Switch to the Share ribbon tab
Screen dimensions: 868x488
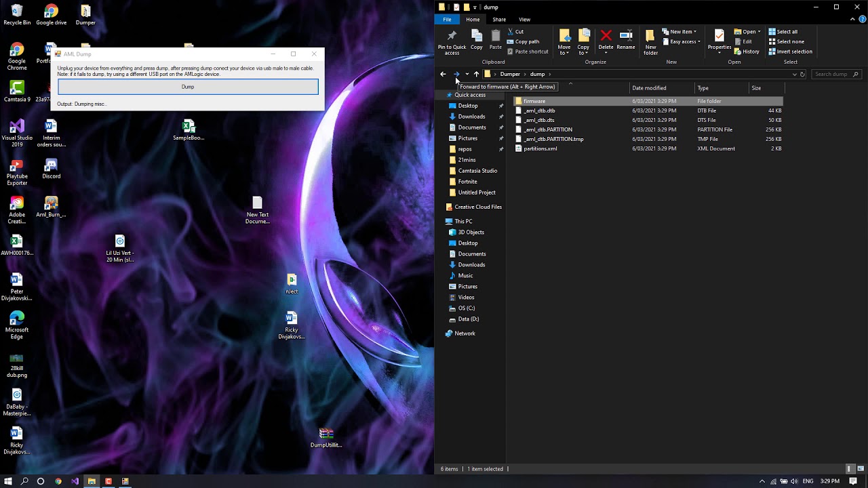tap(499, 20)
